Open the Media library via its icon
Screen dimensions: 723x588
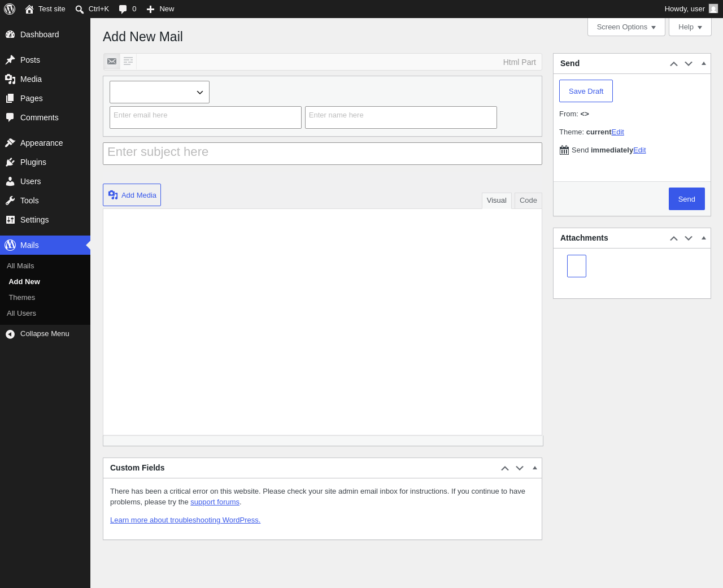(x=10, y=79)
